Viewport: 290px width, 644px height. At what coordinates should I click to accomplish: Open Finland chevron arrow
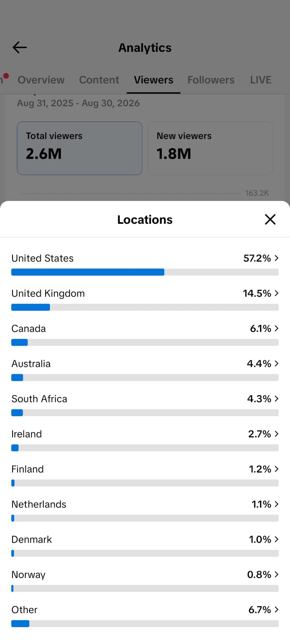276,469
